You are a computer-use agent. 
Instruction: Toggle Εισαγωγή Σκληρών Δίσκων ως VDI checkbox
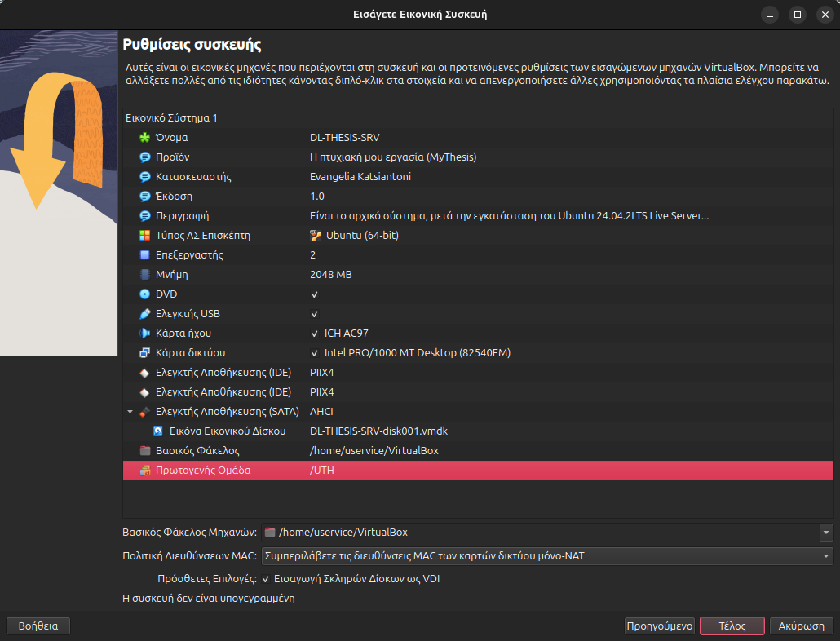266,579
